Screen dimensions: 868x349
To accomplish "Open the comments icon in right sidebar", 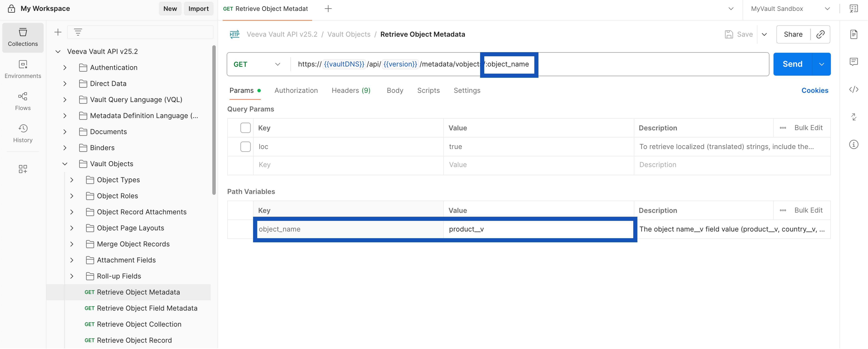I will tap(853, 62).
